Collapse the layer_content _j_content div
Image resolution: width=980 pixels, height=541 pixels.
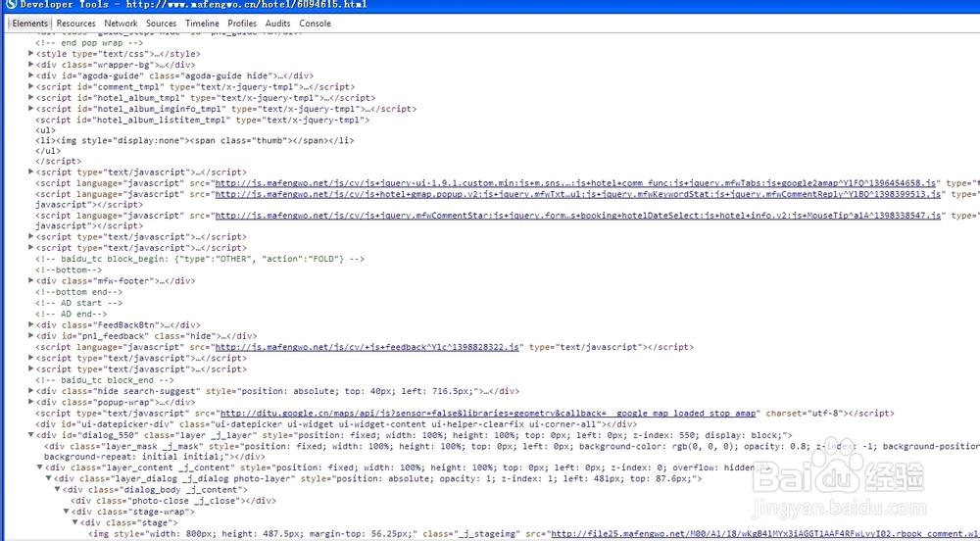point(39,467)
